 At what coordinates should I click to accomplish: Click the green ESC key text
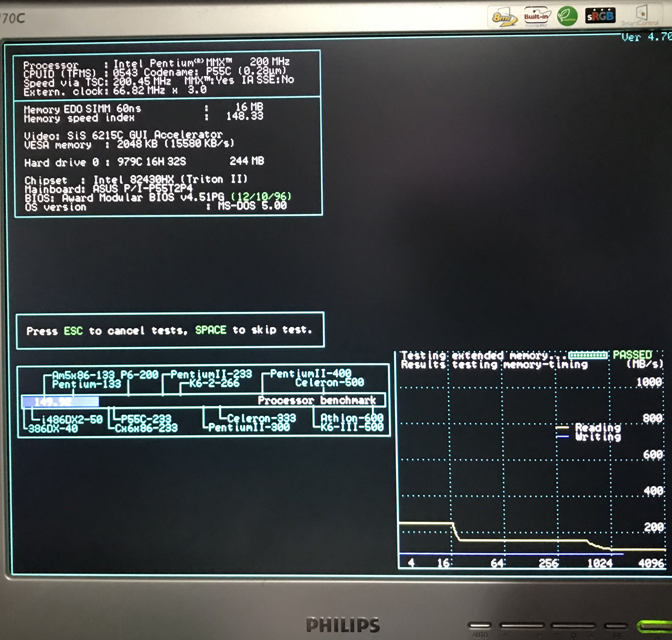pyautogui.click(x=73, y=331)
